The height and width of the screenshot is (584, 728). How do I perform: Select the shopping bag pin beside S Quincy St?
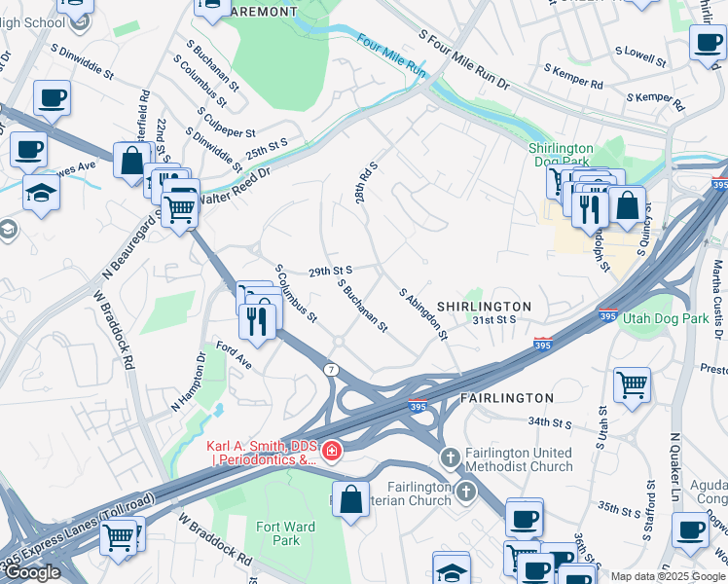pos(627,209)
